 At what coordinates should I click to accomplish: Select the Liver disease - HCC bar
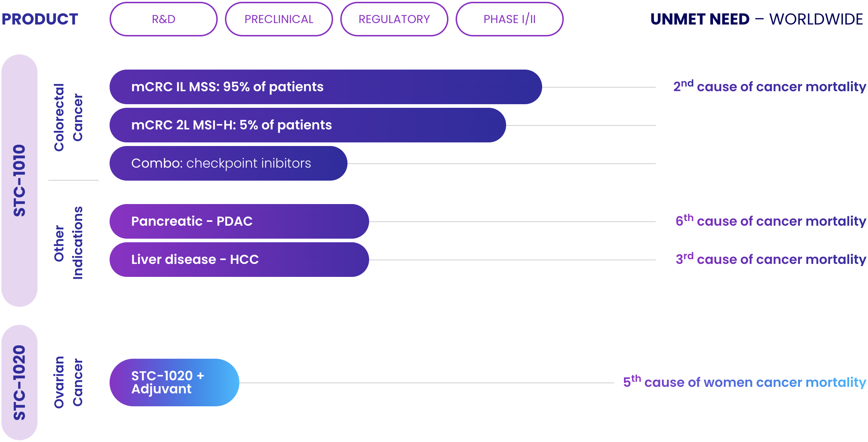pos(239,260)
